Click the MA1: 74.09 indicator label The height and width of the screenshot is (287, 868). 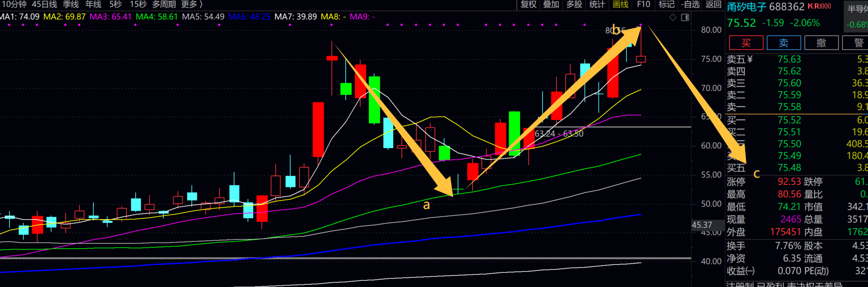click(19, 17)
